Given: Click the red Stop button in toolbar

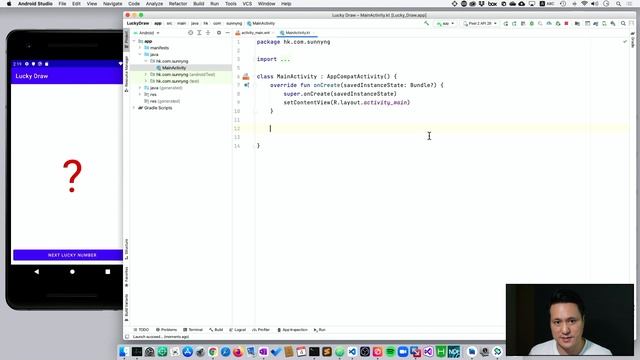Looking at the screenshot, I should 566,24.
